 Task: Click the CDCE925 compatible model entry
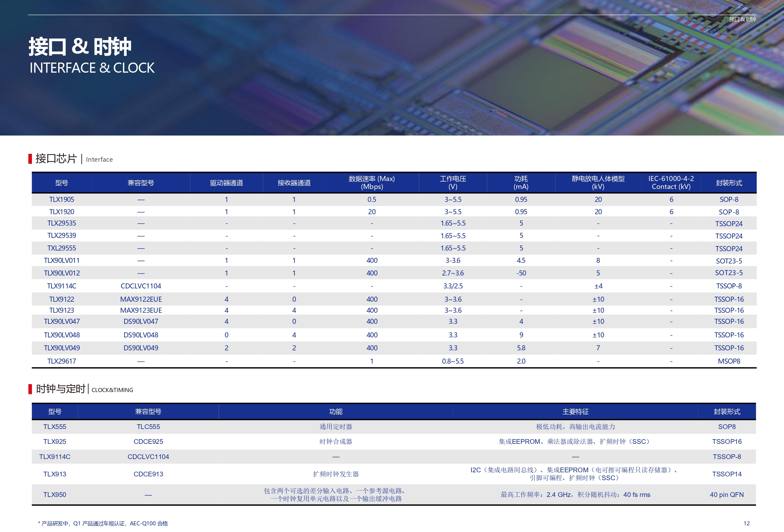pyautogui.click(x=148, y=442)
